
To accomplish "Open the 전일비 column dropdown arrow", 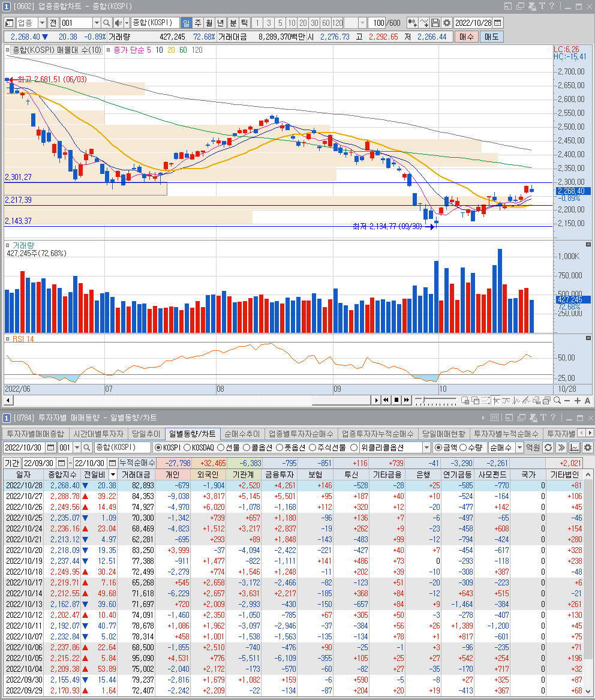I will [113, 474].
